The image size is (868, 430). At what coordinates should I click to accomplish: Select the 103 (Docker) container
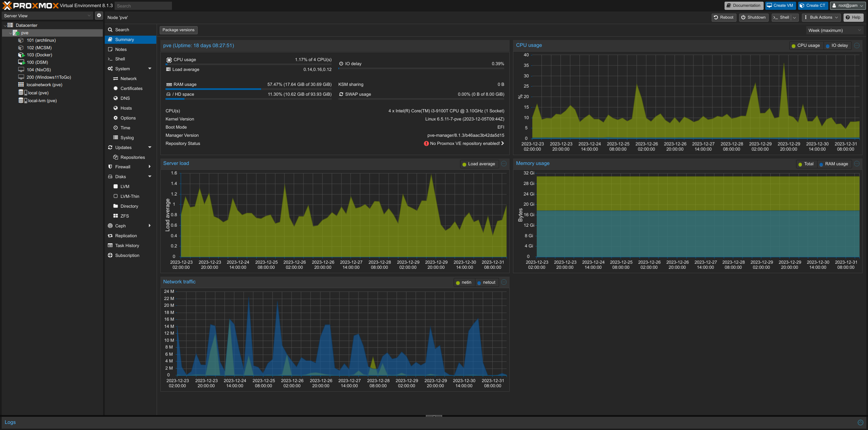click(x=39, y=55)
